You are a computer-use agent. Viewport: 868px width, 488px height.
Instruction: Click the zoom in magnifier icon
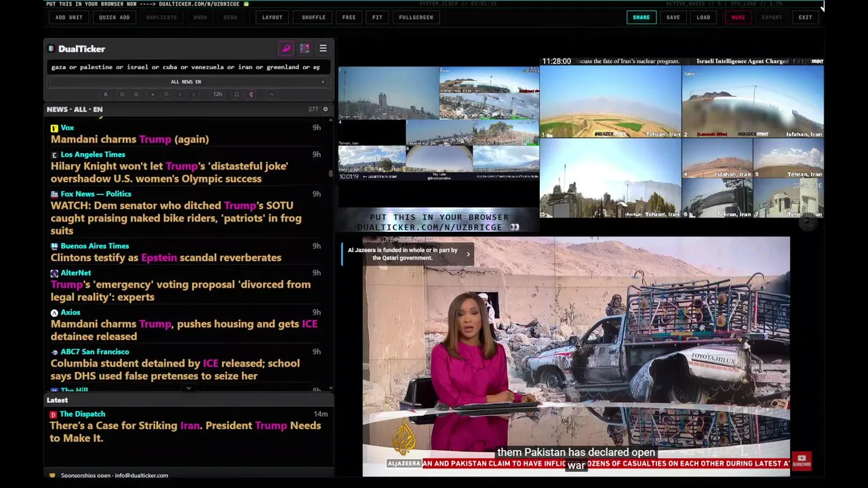[136, 94]
